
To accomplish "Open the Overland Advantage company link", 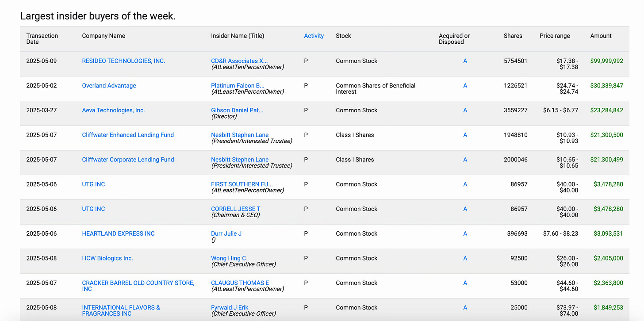I will [109, 86].
